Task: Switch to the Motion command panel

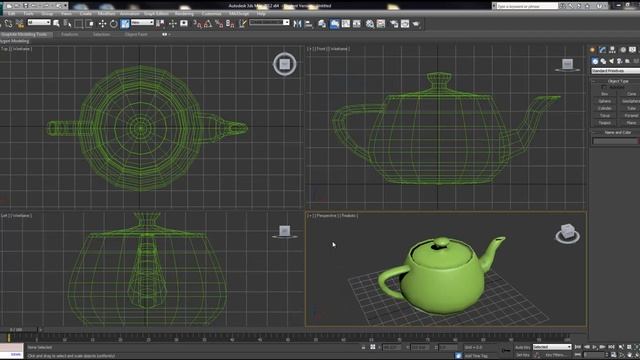Action: (x=623, y=50)
